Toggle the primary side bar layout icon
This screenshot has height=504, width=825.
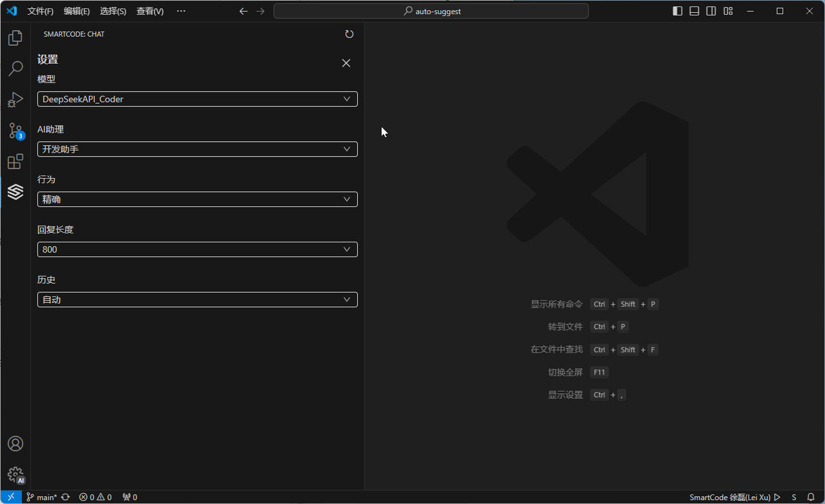(x=677, y=11)
